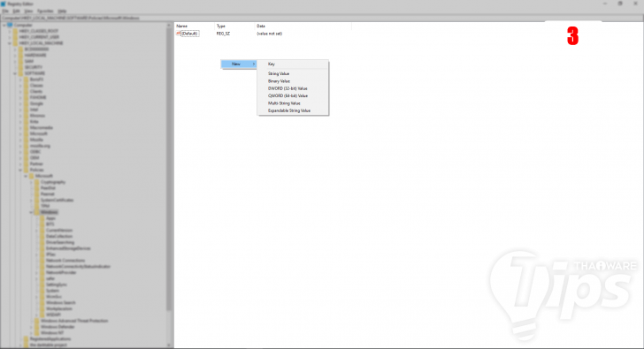
Task: Collapse the Computer root node
Action: point(4,25)
